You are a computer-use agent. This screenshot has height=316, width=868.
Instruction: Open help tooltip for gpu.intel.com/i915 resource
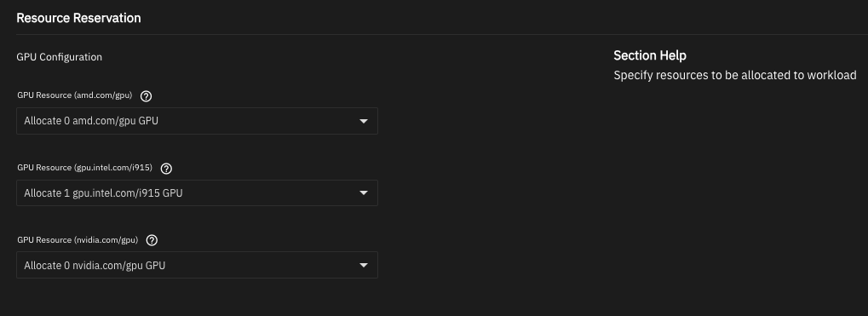point(166,169)
